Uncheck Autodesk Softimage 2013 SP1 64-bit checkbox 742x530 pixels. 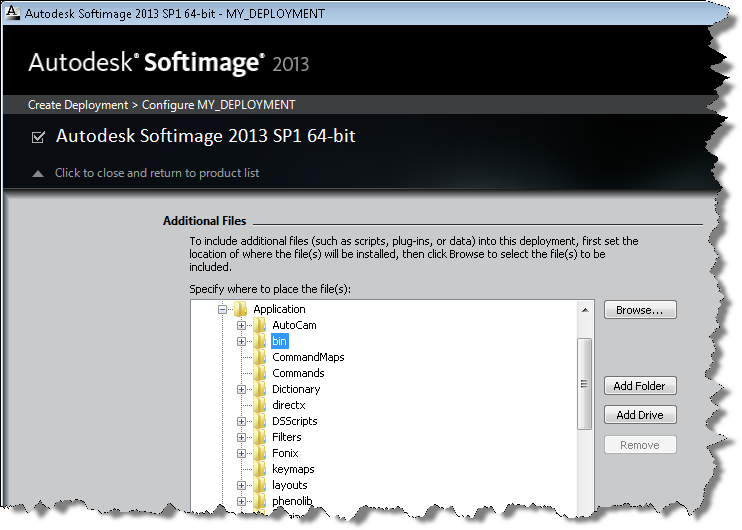tap(39, 137)
